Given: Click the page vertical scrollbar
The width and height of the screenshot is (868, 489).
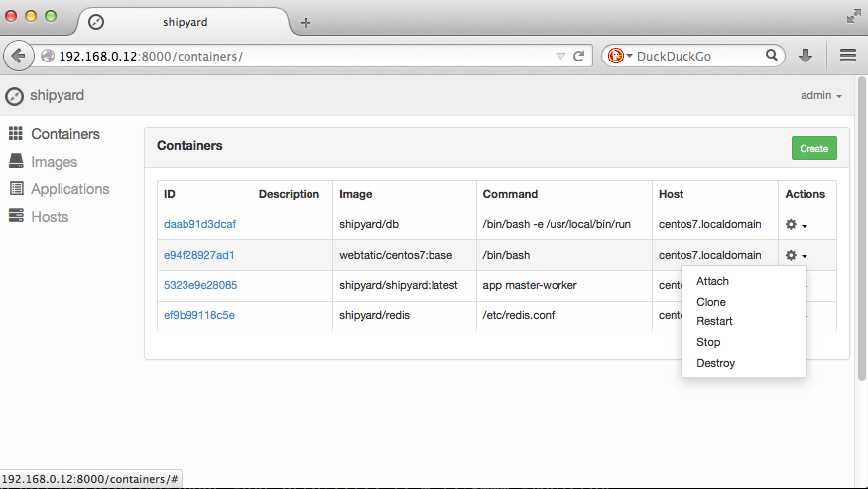Looking at the screenshot, I should 861,228.
